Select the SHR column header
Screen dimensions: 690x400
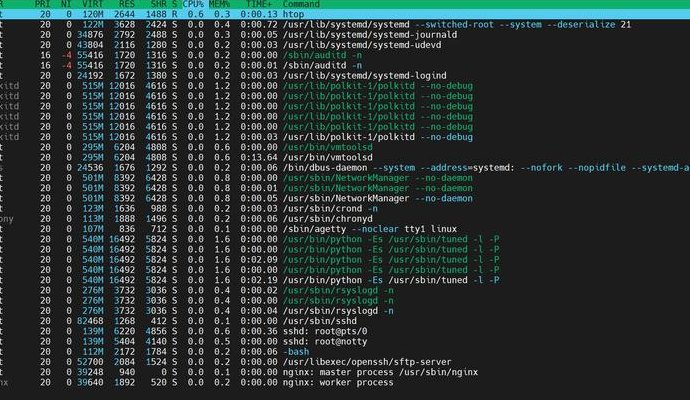pos(158,4)
